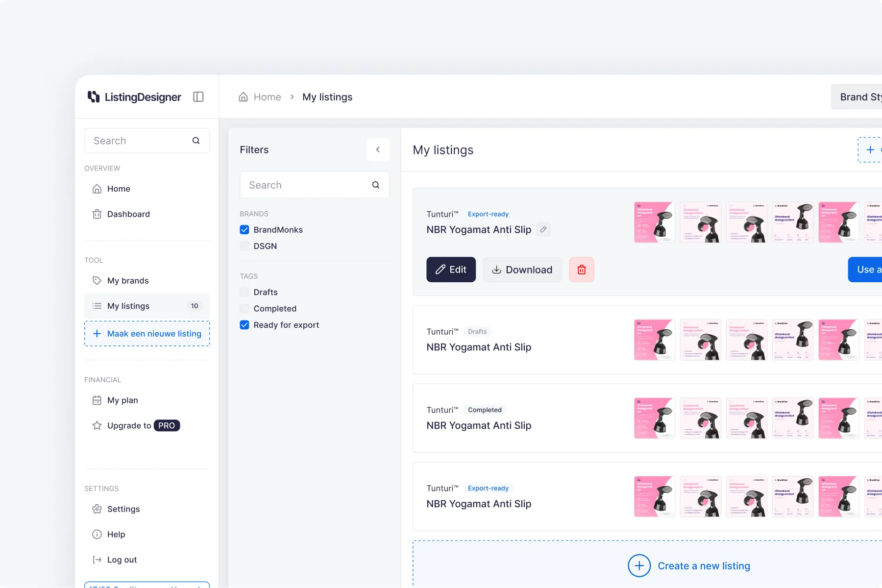Image resolution: width=882 pixels, height=588 pixels.
Task: Click the dark Edit button
Action: 451,269
